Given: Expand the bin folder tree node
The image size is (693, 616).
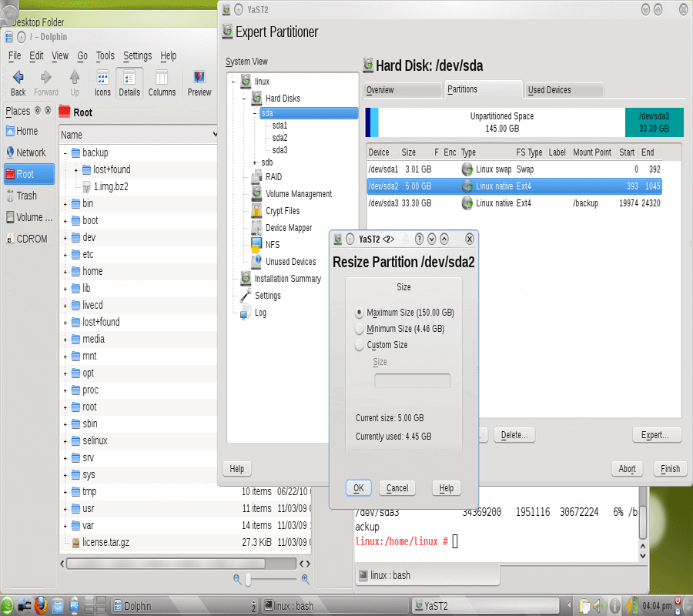Looking at the screenshot, I should pos(65,204).
